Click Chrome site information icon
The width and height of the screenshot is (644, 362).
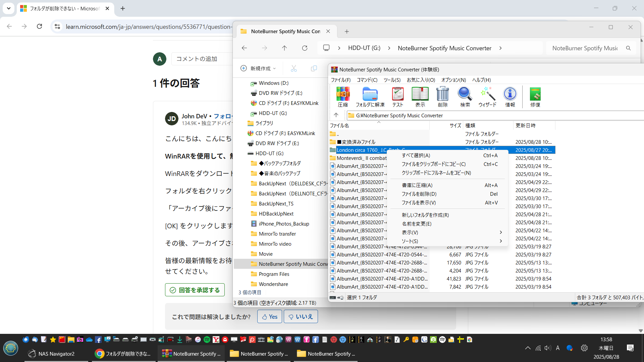click(57, 26)
